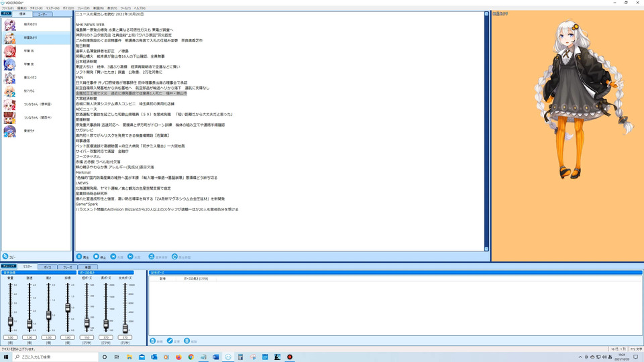644x362 pixels.
Task: Adjust the 話速 speed slider
Action: (x=30, y=324)
